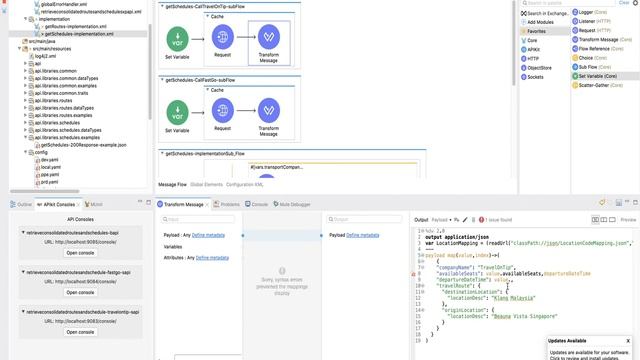The image size is (640, 360).
Task: Switch to Global Elements tab
Action: pyautogui.click(x=207, y=184)
